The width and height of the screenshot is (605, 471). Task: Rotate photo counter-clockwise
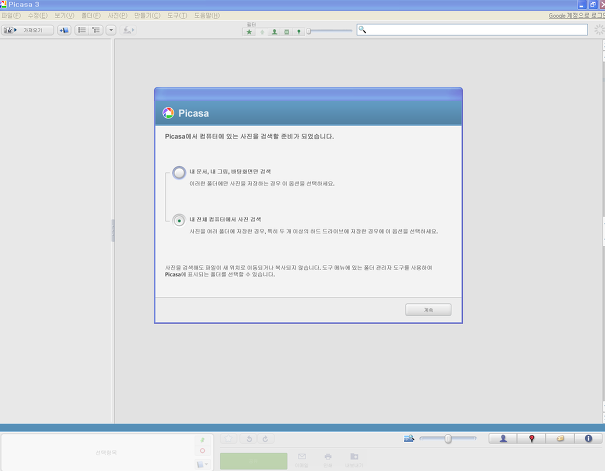[x=249, y=439]
